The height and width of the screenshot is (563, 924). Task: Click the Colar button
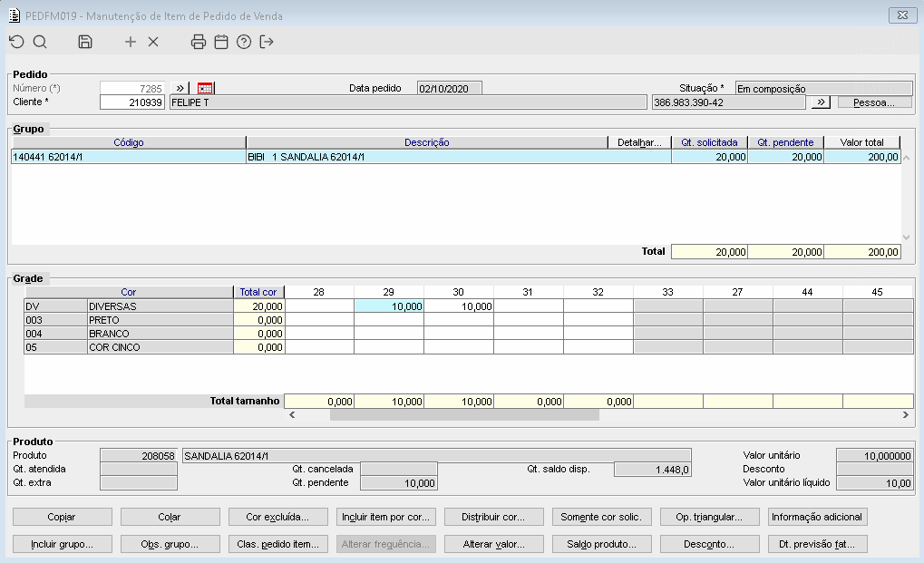(170, 517)
